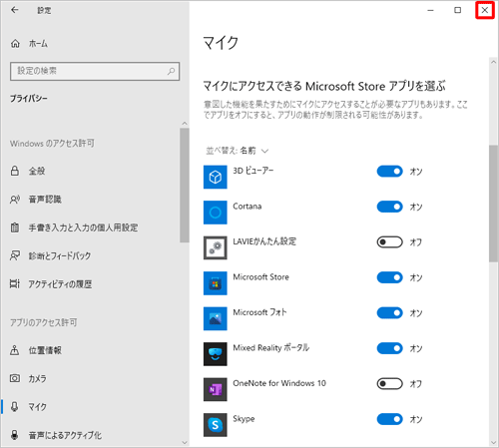Click the Cortana app name
Viewport: 499px width, 448px height.
(248, 207)
